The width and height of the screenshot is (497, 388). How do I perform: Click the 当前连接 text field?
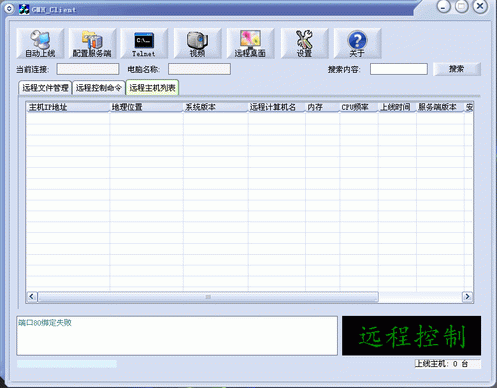[88, 69]
